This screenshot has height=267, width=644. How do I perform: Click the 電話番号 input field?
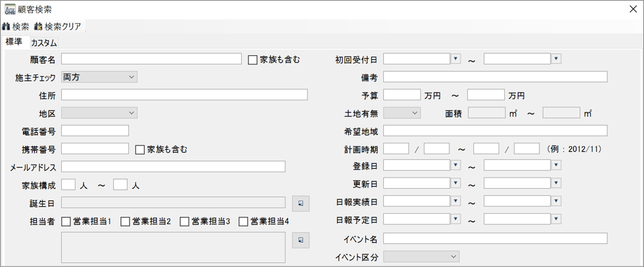point(95,131)
